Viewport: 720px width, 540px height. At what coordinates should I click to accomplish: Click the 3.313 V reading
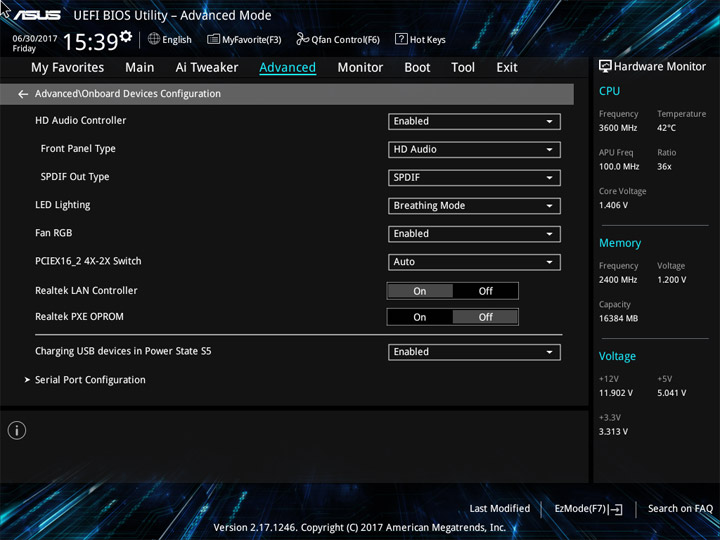[613, 432]
